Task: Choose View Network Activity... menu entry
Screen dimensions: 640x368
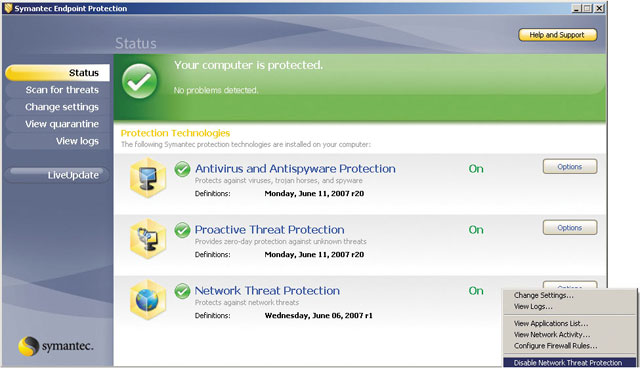Action: click(x=570, y=335)
